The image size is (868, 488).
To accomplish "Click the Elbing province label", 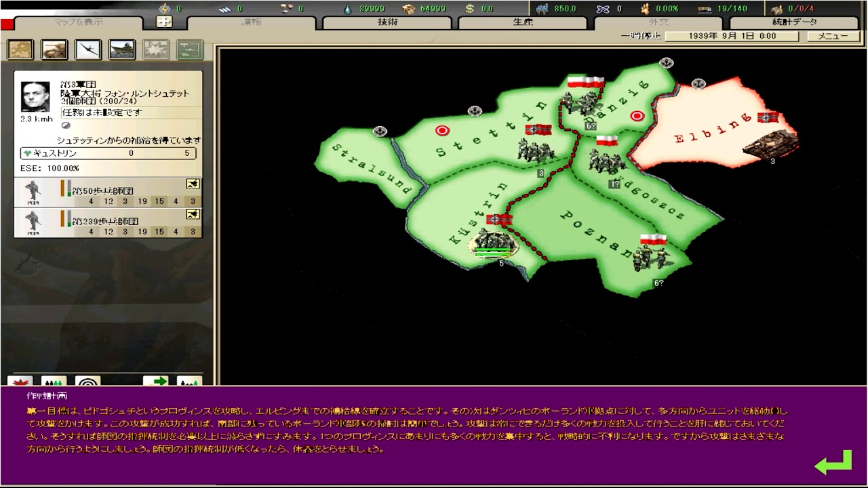I will [x=715, y=128].
